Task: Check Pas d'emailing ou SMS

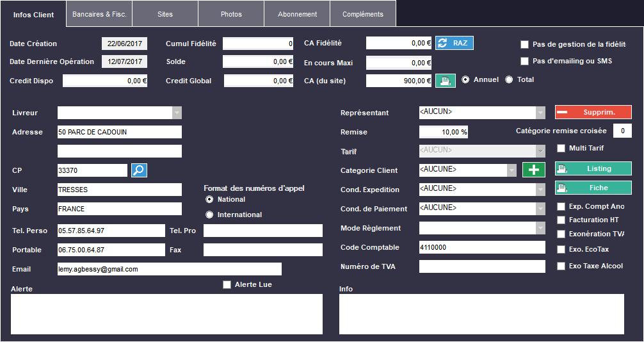Action: pyautogui.click(x=525, y=61)
